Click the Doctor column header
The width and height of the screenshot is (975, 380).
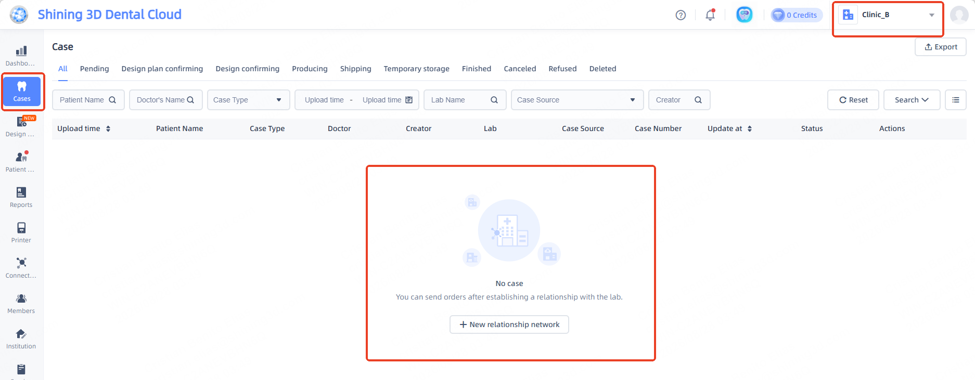[339, 129]
